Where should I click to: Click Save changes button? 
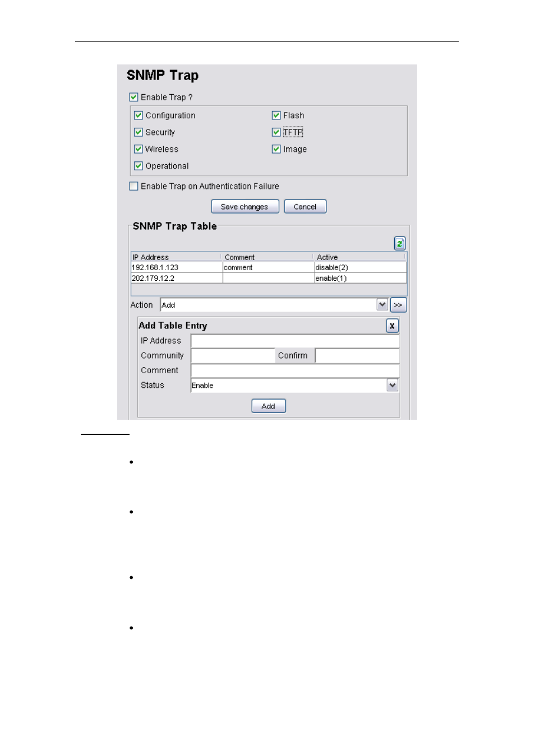245,207
